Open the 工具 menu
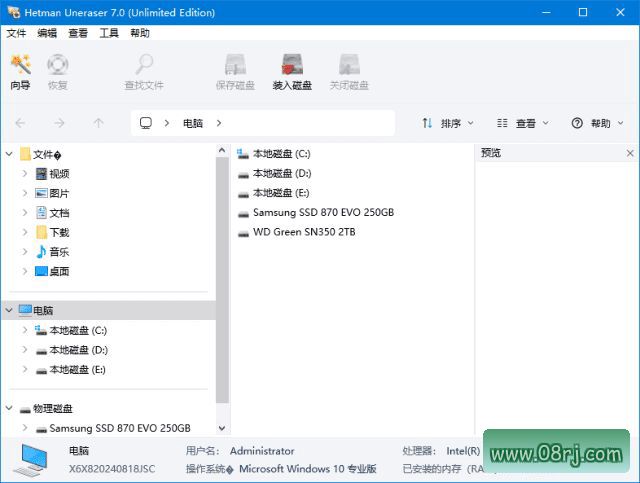 109,33
